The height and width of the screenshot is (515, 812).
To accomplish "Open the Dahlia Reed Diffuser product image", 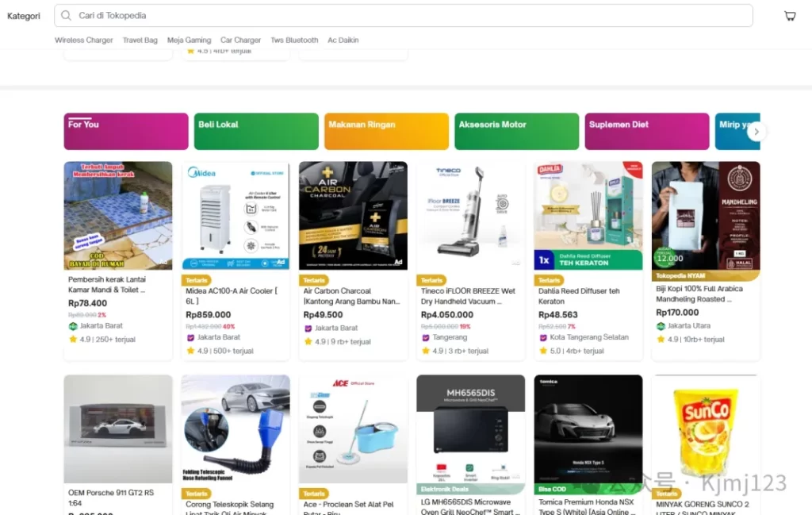I will pyautogui.click(x=588, y=216).
